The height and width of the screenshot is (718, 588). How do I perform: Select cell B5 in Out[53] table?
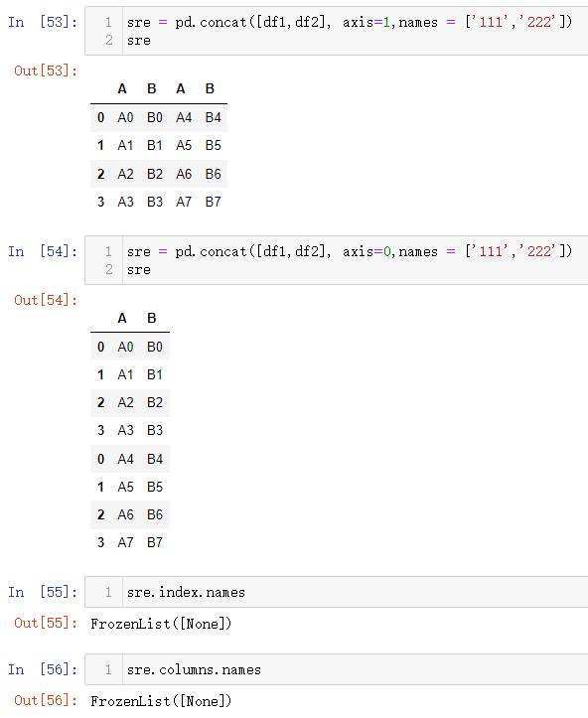click(x=213, y=146)
